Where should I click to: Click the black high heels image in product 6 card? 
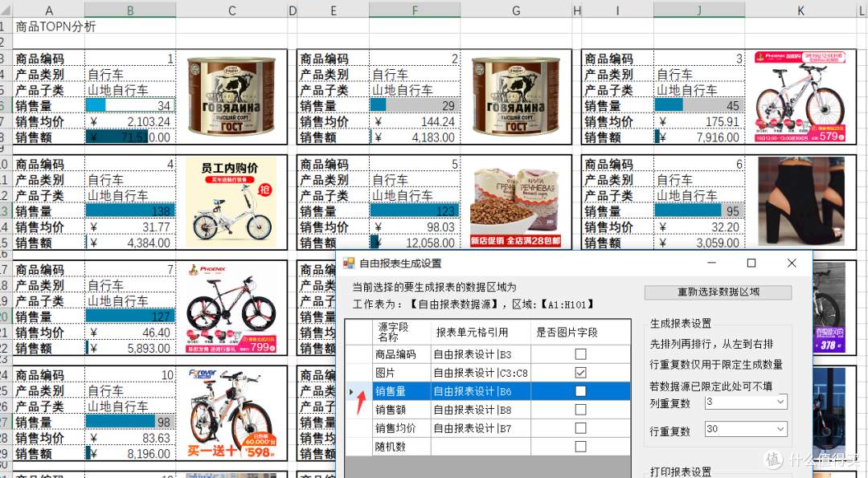[800, 201]
